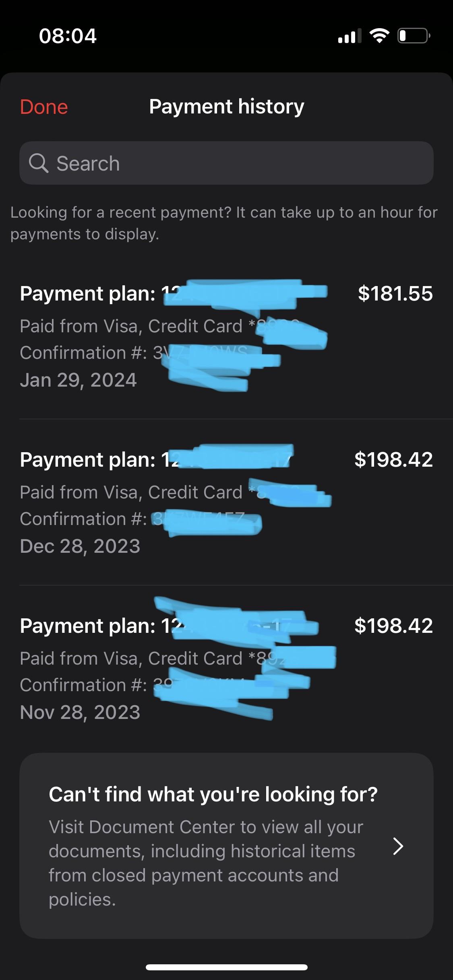The image size is (453, 980).
Task: Tap the battery level icon
Action: point(414,36)
